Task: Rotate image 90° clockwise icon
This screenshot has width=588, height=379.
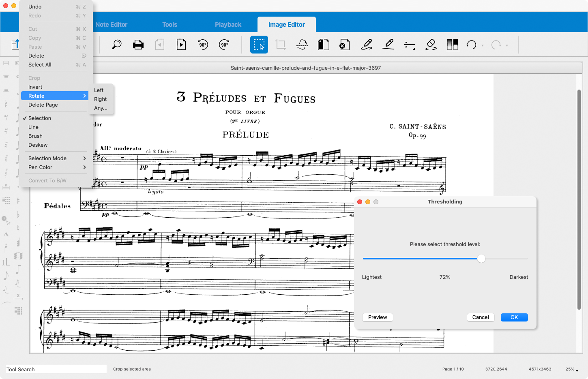Action: tap(224, 45)
